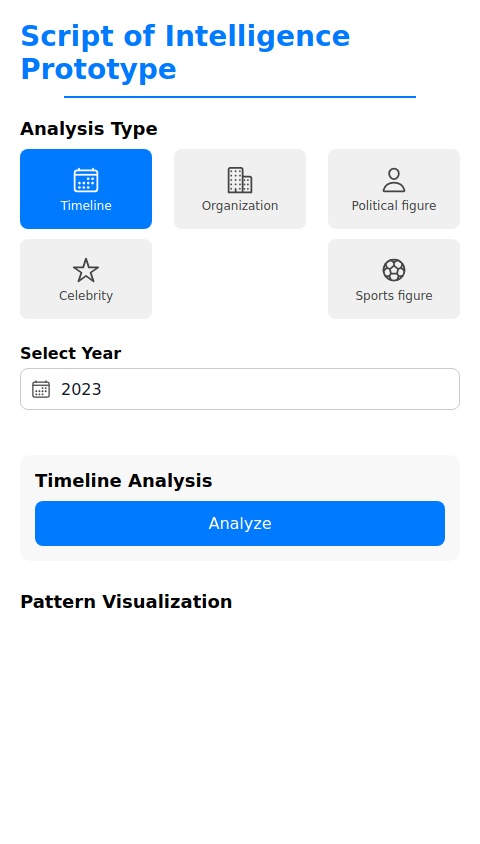Click the Select Year label
The height and width of the screenshot is (844, 480).
(70, 353)
